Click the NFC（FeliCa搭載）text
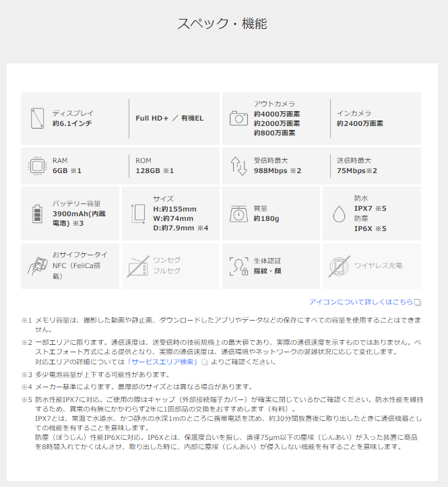Screen dimensions: 448x487 (76, 271)
